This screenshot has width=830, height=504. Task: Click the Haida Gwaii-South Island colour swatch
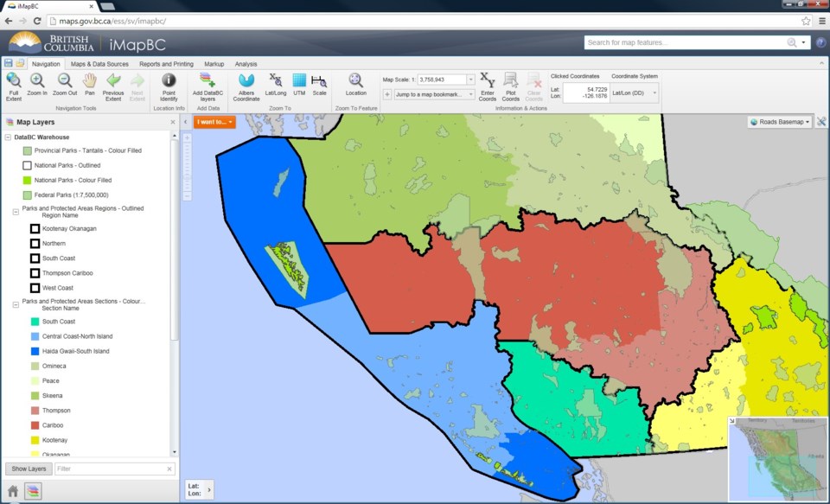point(35,351)
